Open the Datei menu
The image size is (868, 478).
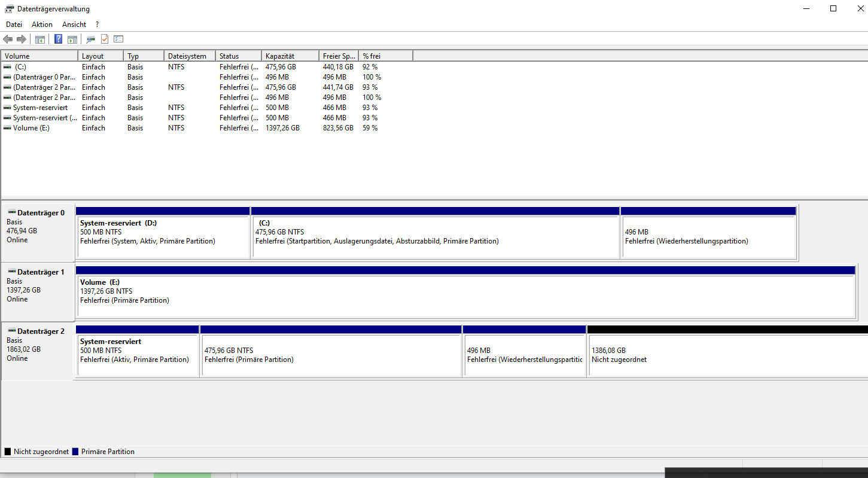coord(14,24)
